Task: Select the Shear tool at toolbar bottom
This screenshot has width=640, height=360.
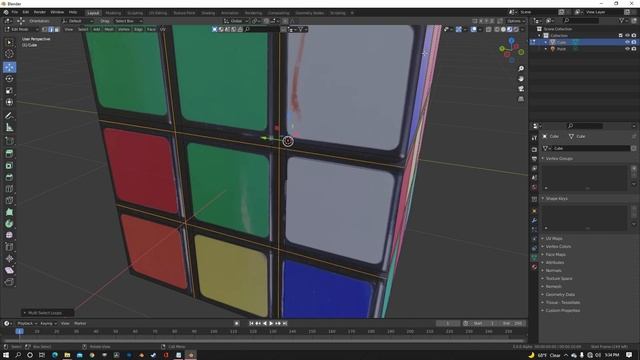Action: tap(9, 270)
